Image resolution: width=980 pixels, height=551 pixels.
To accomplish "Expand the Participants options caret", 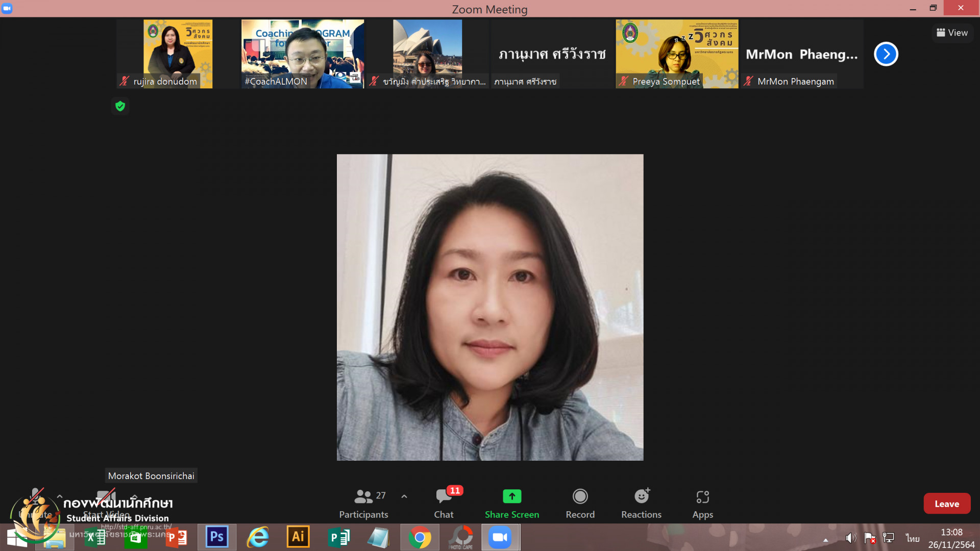I will 404,496.
